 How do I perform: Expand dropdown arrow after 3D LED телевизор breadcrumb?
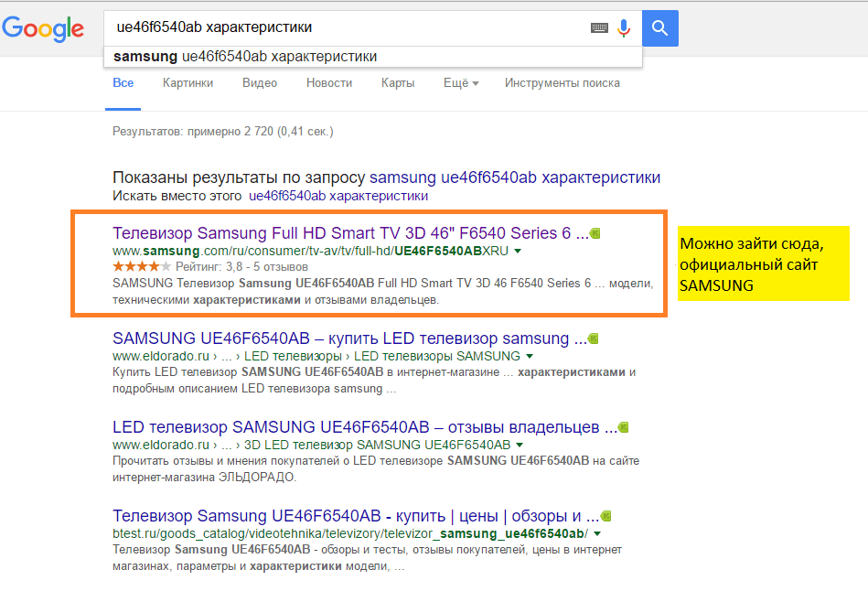coord(520,445)
